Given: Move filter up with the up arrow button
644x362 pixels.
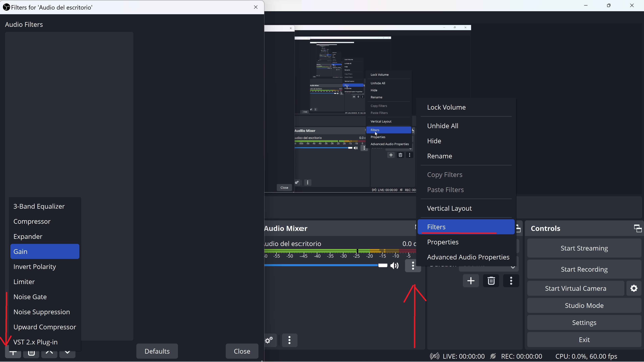Looking at the screenshot, I should pyautogui.click(x=49, y=352).
